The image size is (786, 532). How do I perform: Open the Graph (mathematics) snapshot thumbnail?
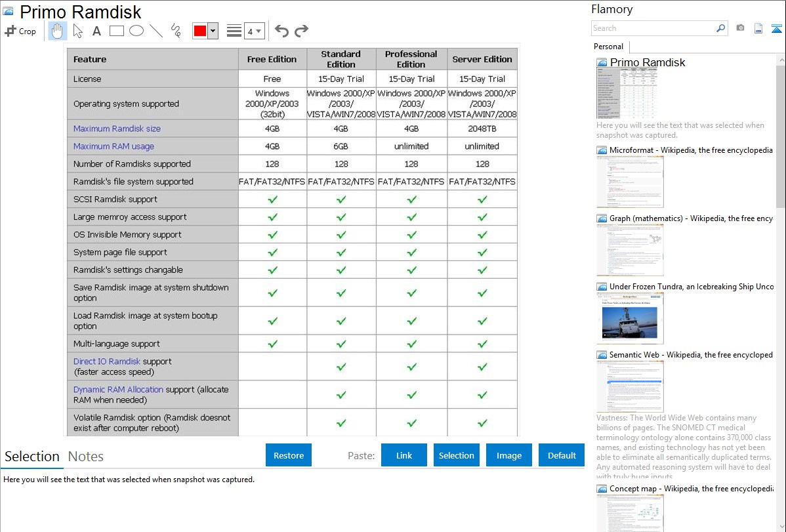coord(630,250)
